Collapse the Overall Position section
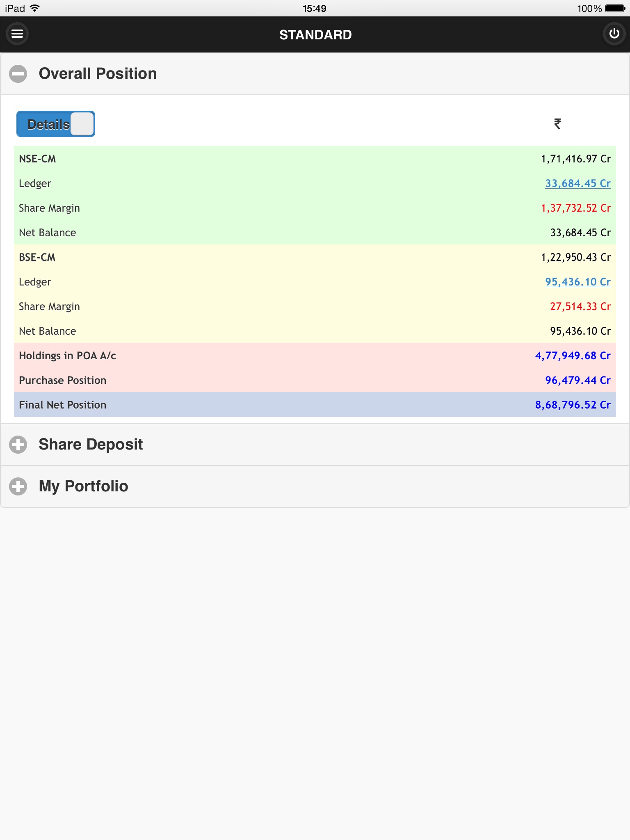Image resolution: width=630 pixels, height=840 pixels. click(x=18, y=74)
